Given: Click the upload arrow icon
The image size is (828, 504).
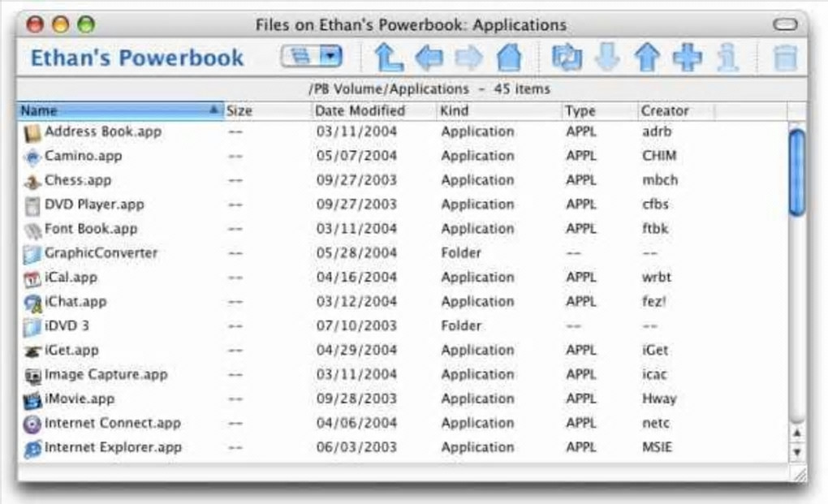Looking at the screenshot, I should (647, 58).
